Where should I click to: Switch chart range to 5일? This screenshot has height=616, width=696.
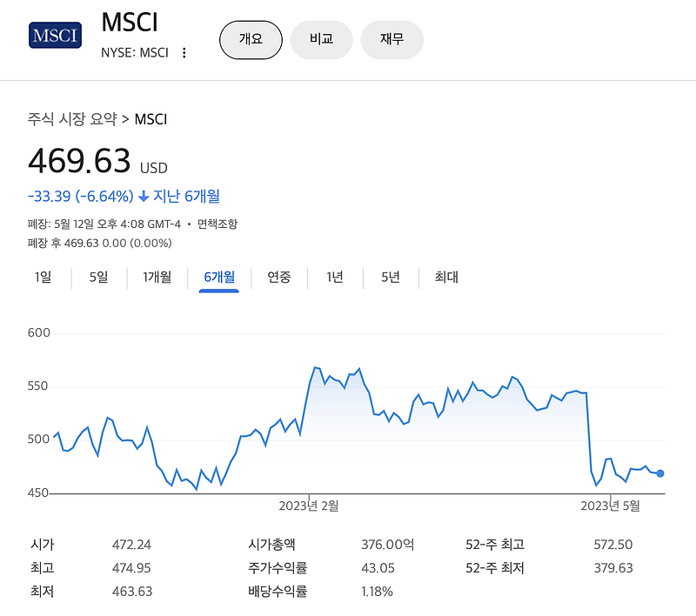tap(97, 277)
